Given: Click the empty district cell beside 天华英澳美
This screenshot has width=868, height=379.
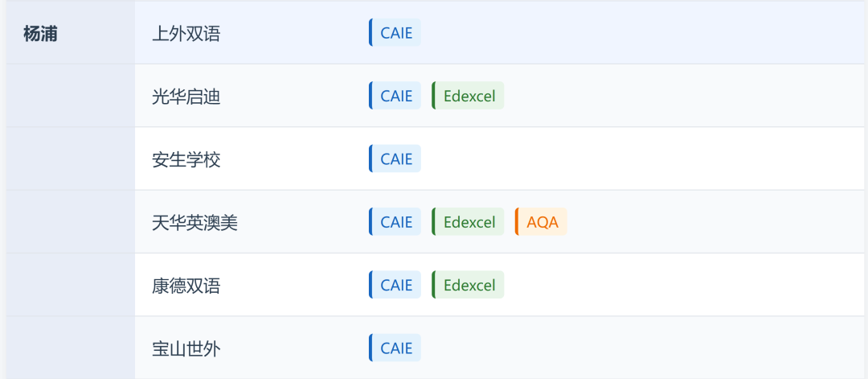Looking at the screenshot, I should pos(70,222).
